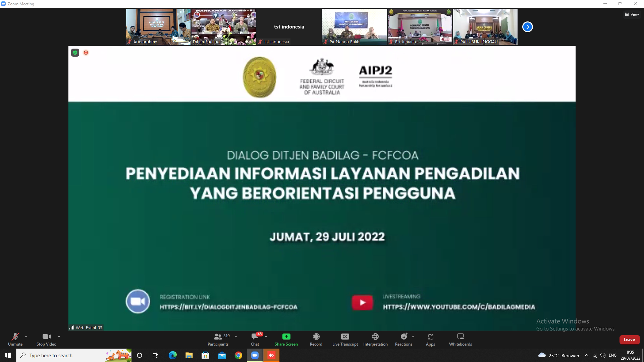The height and width of the screenshot is (362, 644).
Task: Stop Video camera toggle
Action: coord(46,339)
